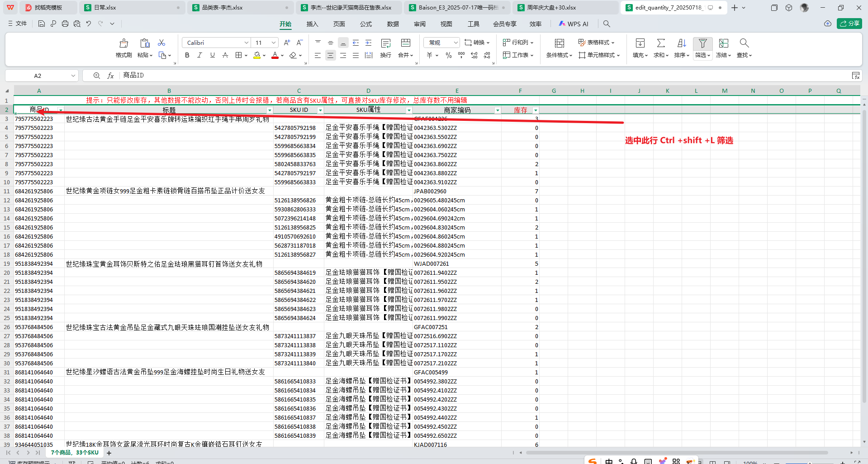Switch to the 插入 ribbon tab
The image size is (868, 464).
(x=312, y=24)
